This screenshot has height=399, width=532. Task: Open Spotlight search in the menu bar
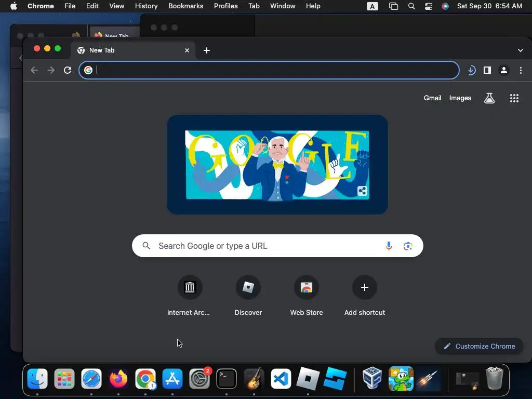coord(411,6)
